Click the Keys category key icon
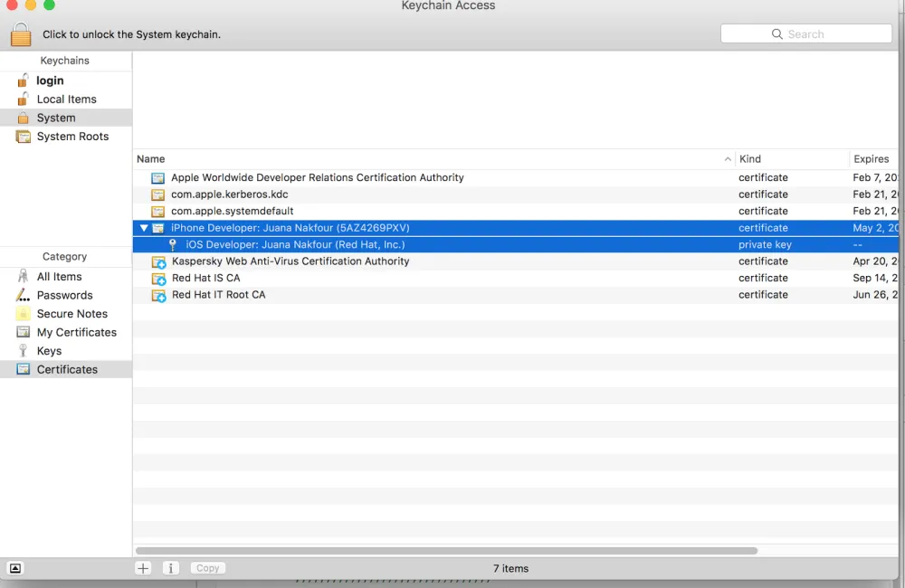 point(24,350)
